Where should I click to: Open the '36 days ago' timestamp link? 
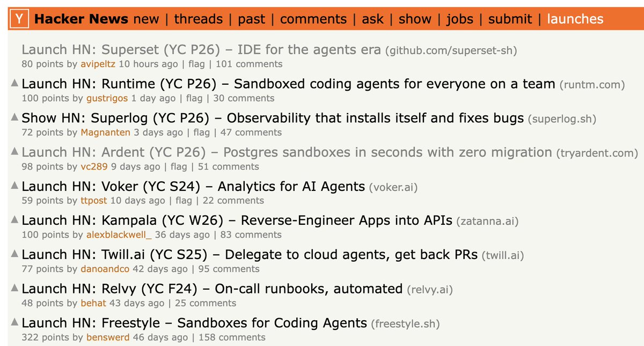tap(182, 234)
